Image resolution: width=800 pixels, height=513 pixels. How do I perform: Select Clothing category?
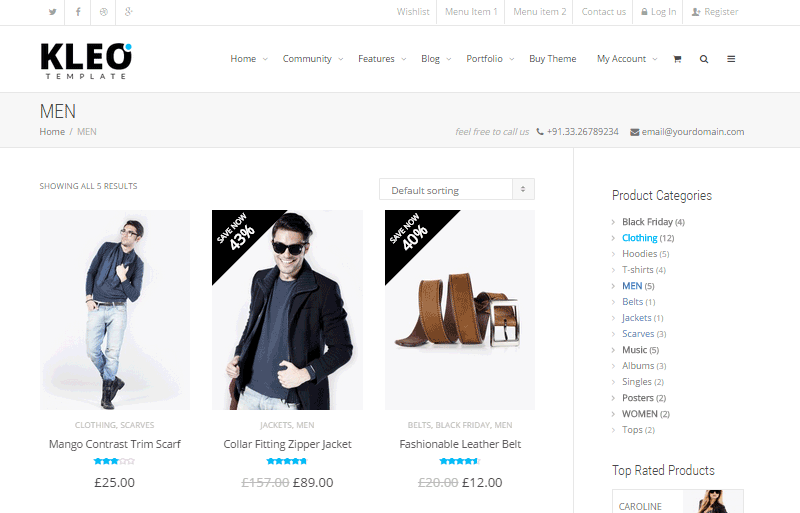(x=639, y=238)
